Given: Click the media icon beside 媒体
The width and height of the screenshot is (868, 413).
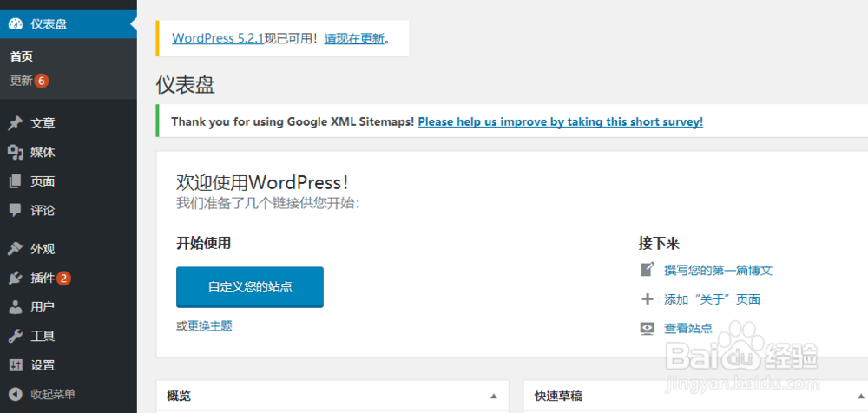Looking at the screenshot, I should click(x=15, y=152).
